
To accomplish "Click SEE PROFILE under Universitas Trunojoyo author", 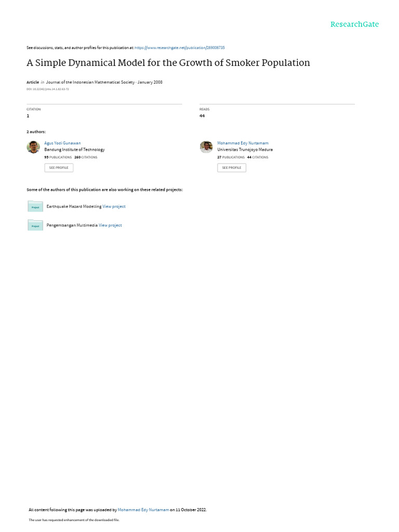I will click(x=232, y=168).
